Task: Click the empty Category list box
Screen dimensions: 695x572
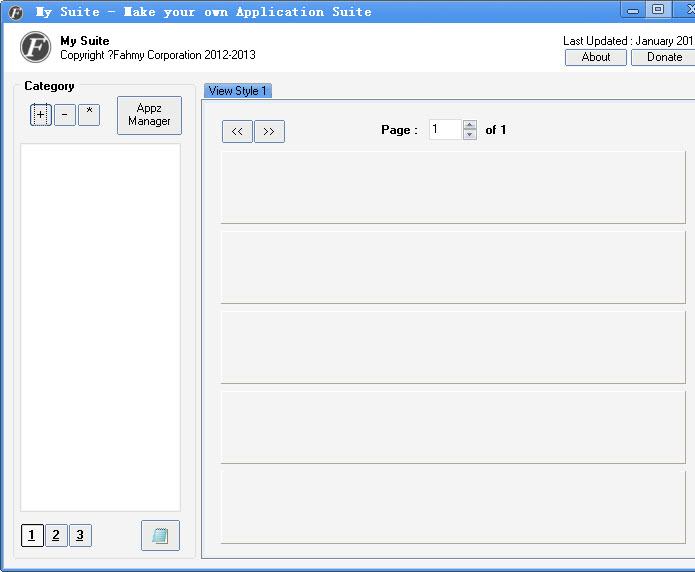Action: pyautogui.click(x=100, y=327)
